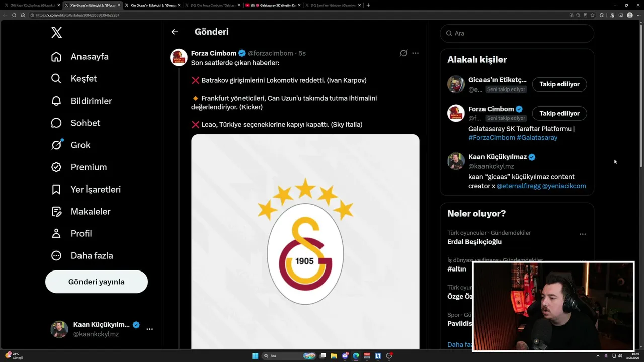Click the Grok icon on the post

coord(404,53)
